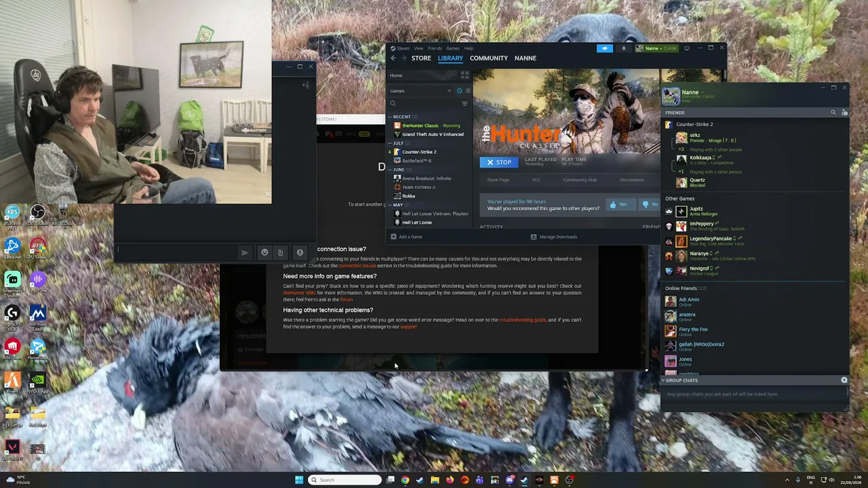Go forward with Steam's forward arrow
Image resolution: width=868 pixels, height=488 pixels.
coord(404,58)
